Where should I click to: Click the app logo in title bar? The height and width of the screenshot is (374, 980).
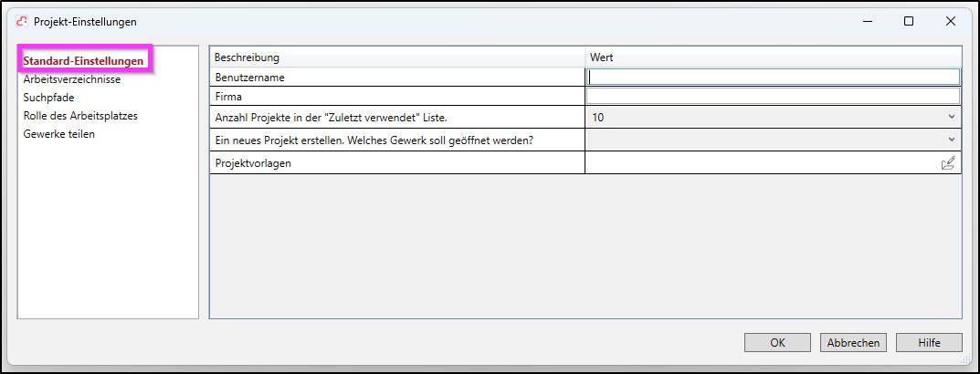tap(22, 21)
